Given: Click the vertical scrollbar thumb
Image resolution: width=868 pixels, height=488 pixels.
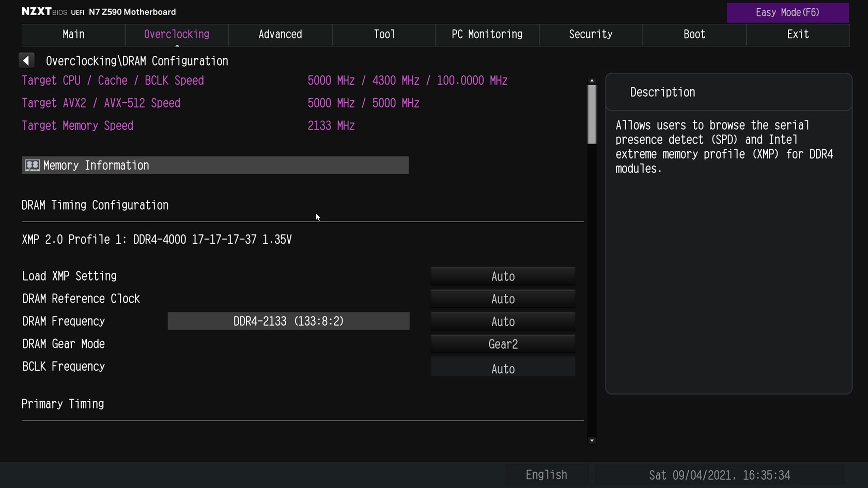Looking at the screenshot, I should [592, 114].
